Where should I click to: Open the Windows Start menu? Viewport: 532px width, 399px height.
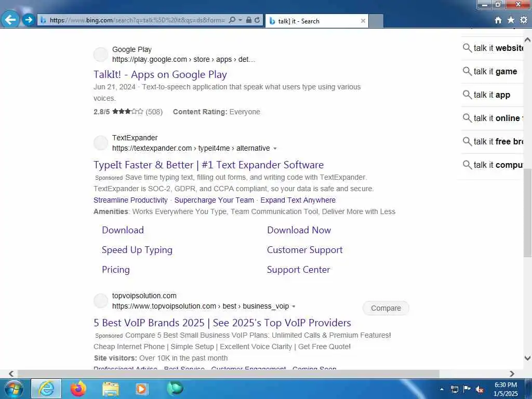[x=14, y=389]
